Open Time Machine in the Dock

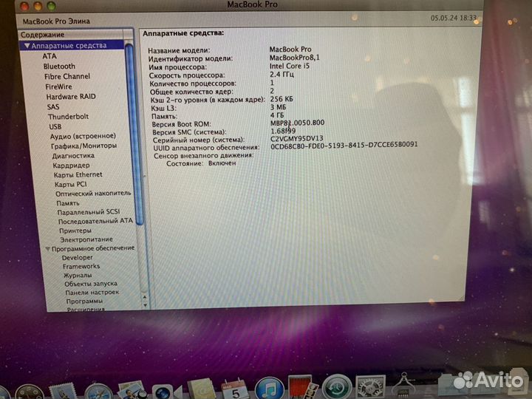pyautogui.click(x=337, y=386)
